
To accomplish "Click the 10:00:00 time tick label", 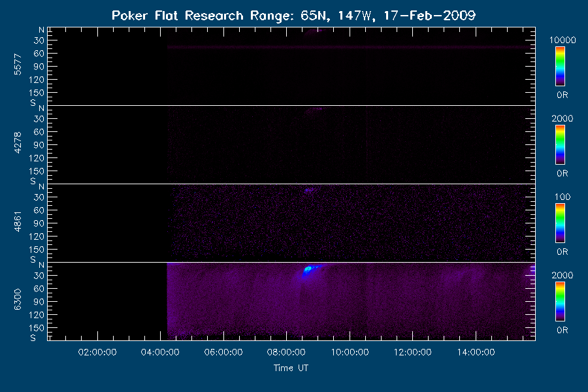I will click(350, 352).
